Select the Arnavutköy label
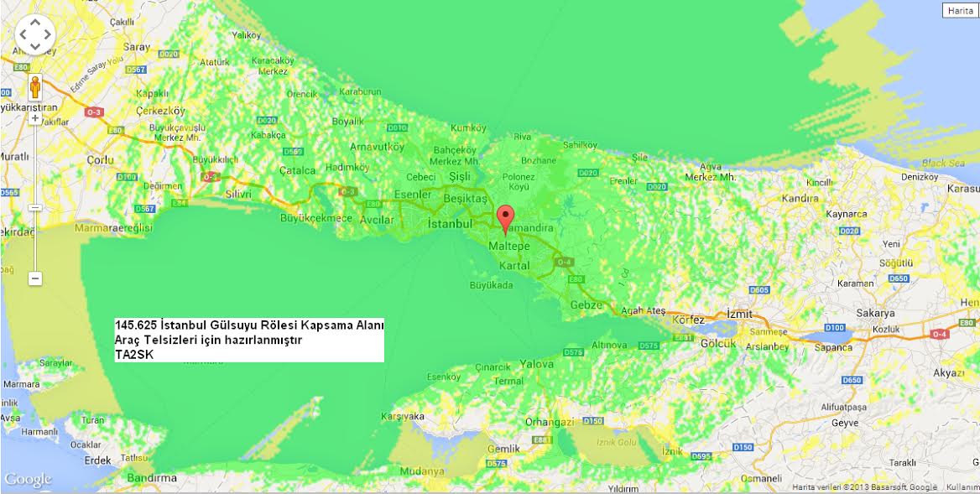The height and width of the screenshot is (494, 980). click(377, 147)
